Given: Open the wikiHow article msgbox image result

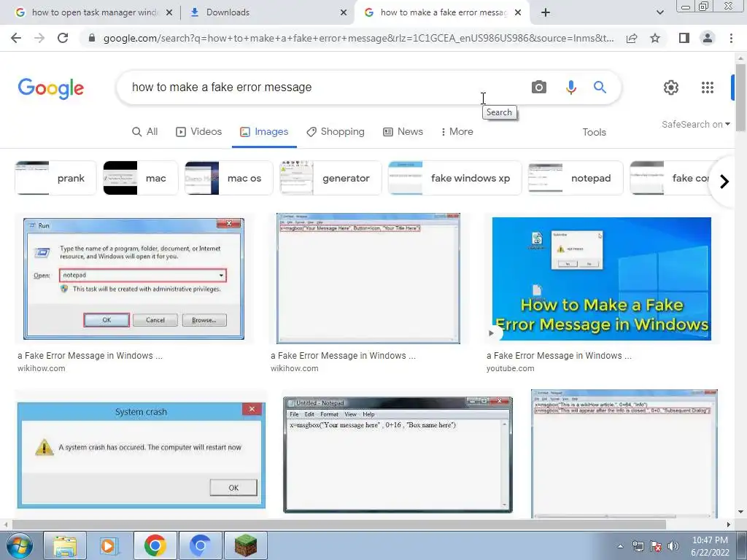Looking at the screenshot, I should tap(624, 454).
